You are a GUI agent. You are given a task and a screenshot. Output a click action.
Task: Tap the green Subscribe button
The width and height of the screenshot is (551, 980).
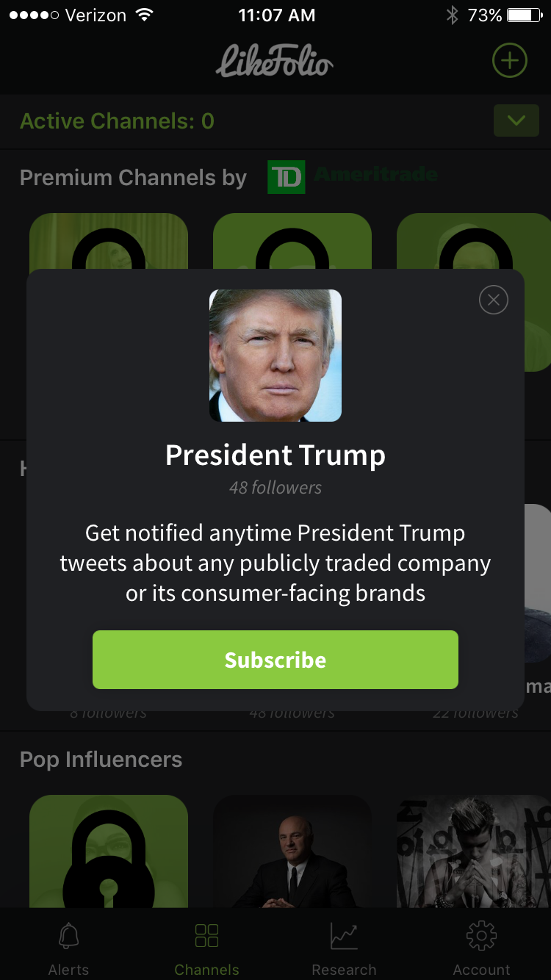point(275,660)
